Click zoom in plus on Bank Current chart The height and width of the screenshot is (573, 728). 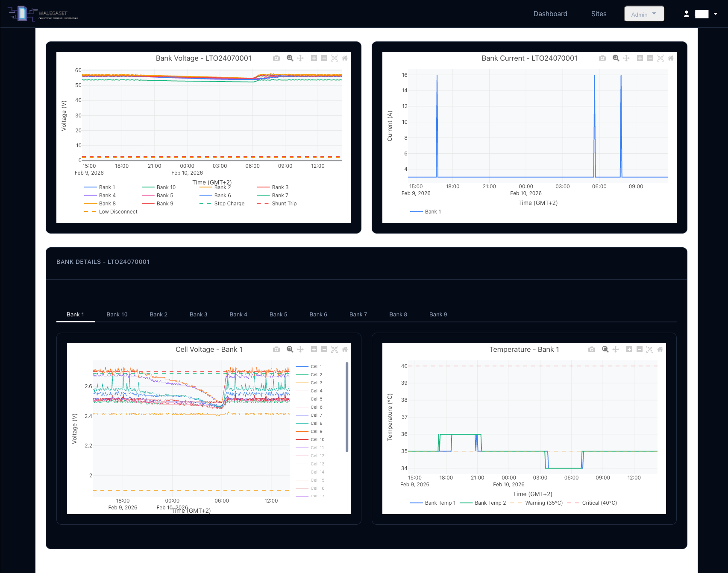click(640, 58)
